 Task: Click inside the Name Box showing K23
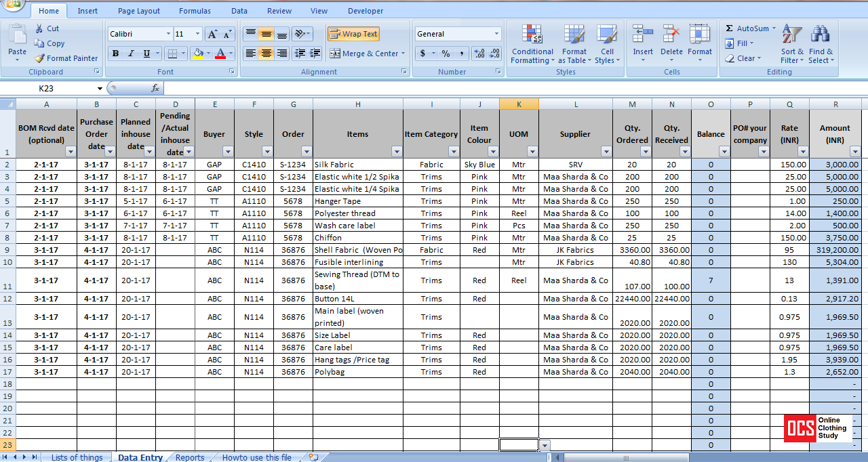click(x=44, y=88)
